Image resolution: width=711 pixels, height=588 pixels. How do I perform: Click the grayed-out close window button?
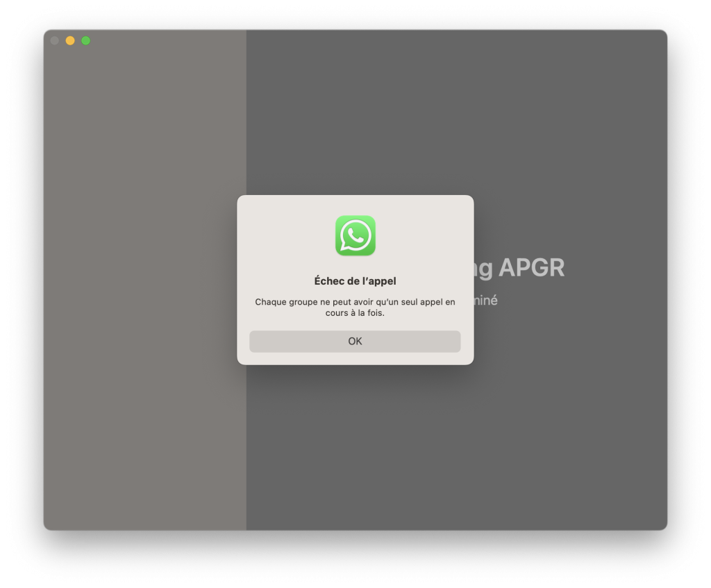click(x=55, y=40)
